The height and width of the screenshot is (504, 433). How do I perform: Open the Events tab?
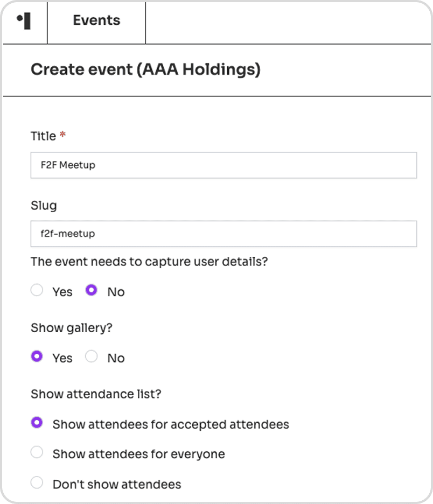click(96, 20)
